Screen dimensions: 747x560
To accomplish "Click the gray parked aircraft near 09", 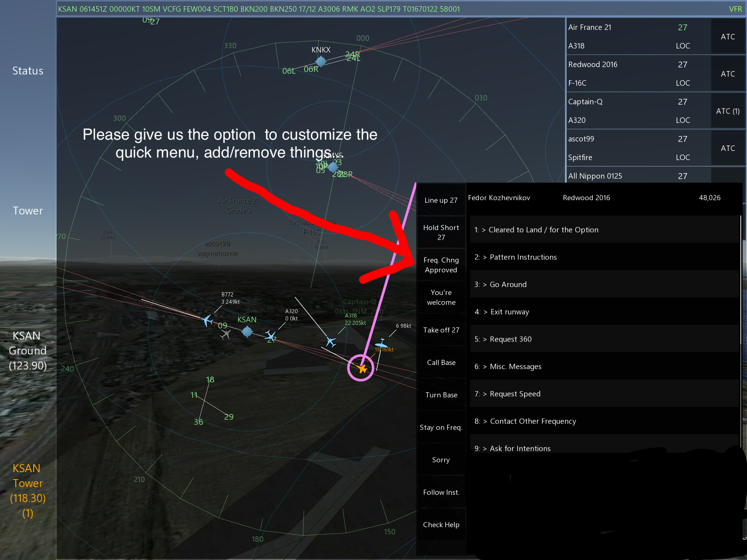I will click(x=225, y=334).
